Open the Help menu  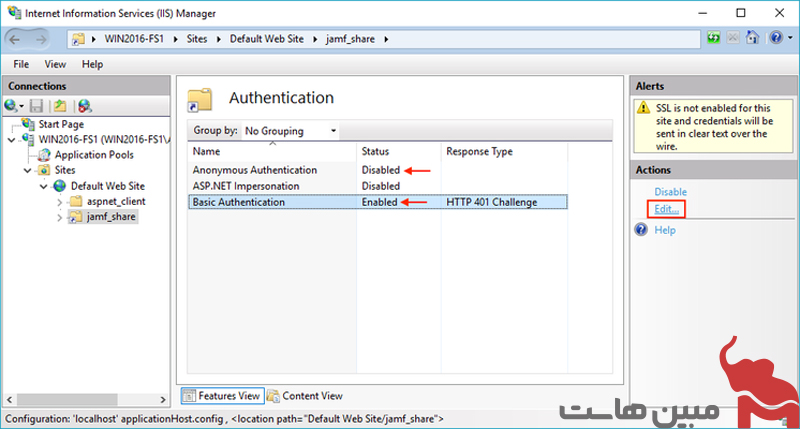click(x=92, y=64)
